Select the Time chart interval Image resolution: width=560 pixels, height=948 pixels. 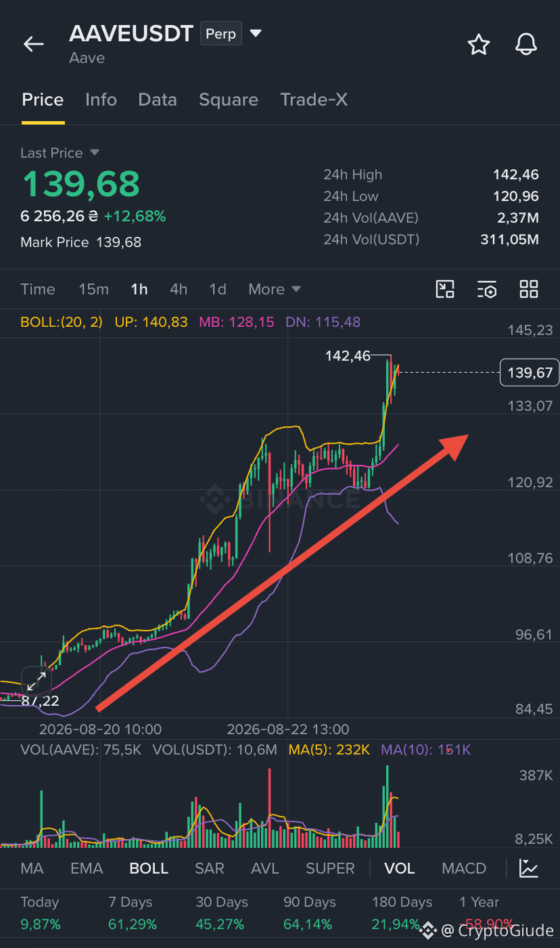coord(38,289)
